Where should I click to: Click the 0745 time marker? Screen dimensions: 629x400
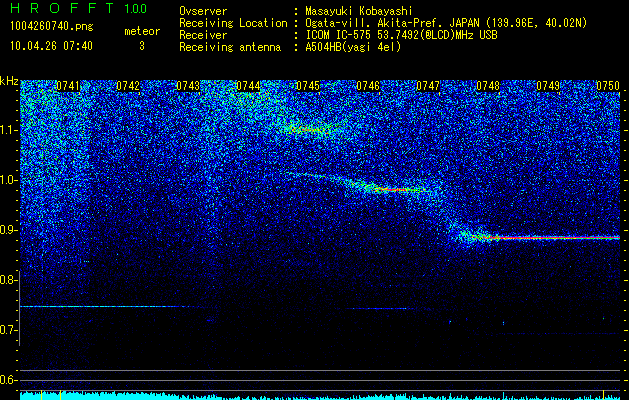[x=308, y=86]
